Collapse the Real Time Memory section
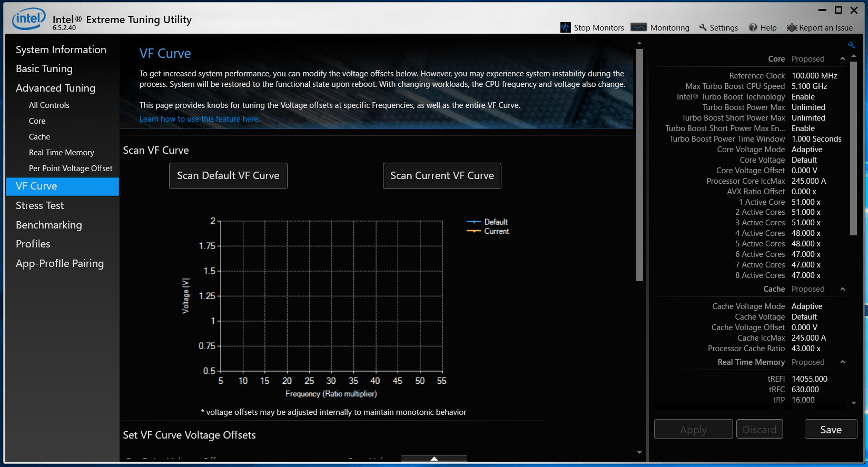868x467 pixels. point(843,362)
